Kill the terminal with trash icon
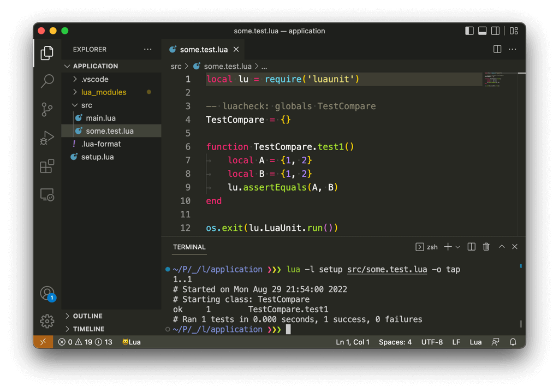 click(486, 247)
